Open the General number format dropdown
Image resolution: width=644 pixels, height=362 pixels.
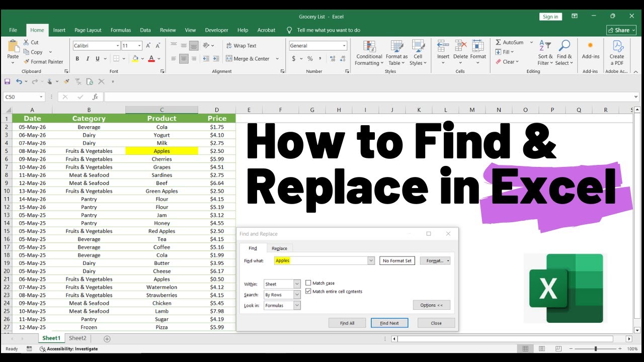pyautogui.click(x=344, y=46)
